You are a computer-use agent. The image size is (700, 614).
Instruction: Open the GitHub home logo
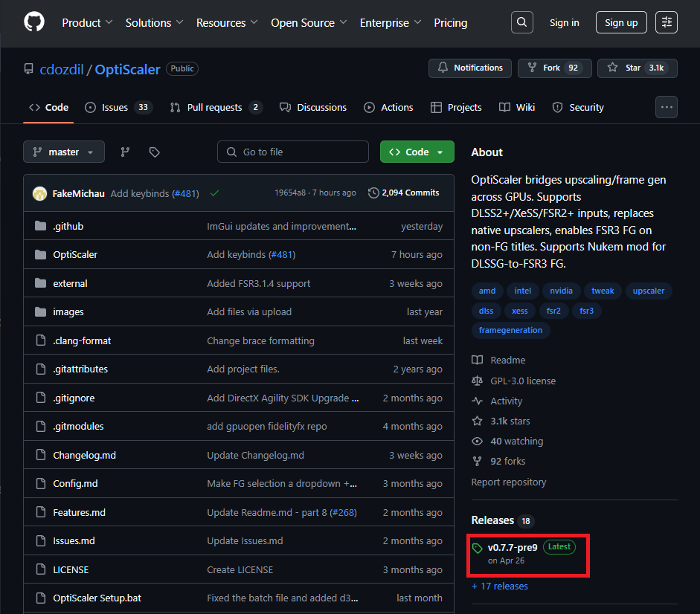pyautogui.click(x=34, y=22)
